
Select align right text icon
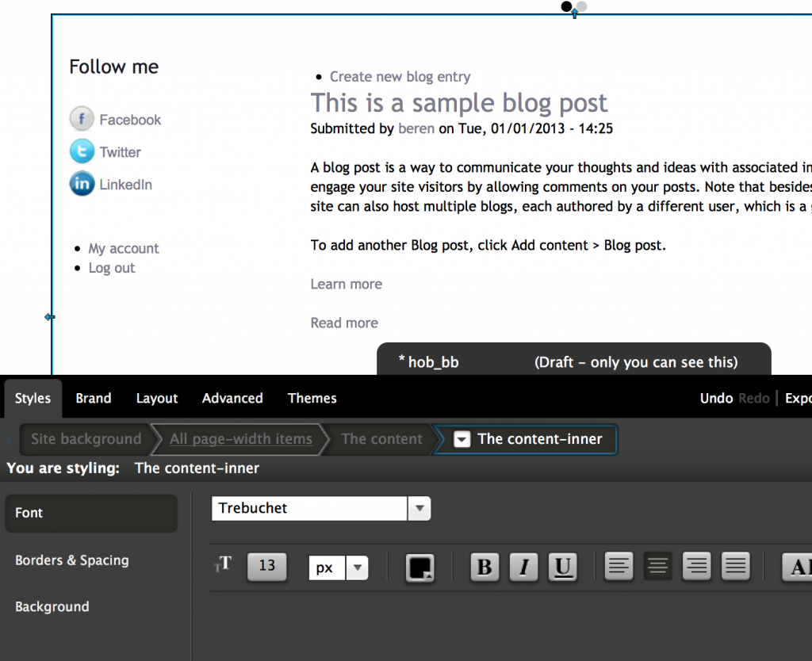click(696, 567)
